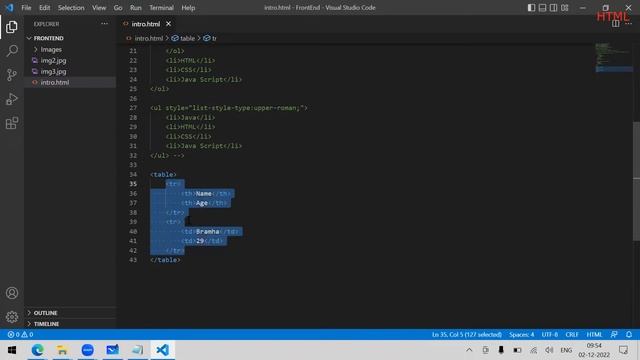The height and width of the screenshot is (360, 640).
Task: Open the Search view icon
Action: tap(12, 51)
